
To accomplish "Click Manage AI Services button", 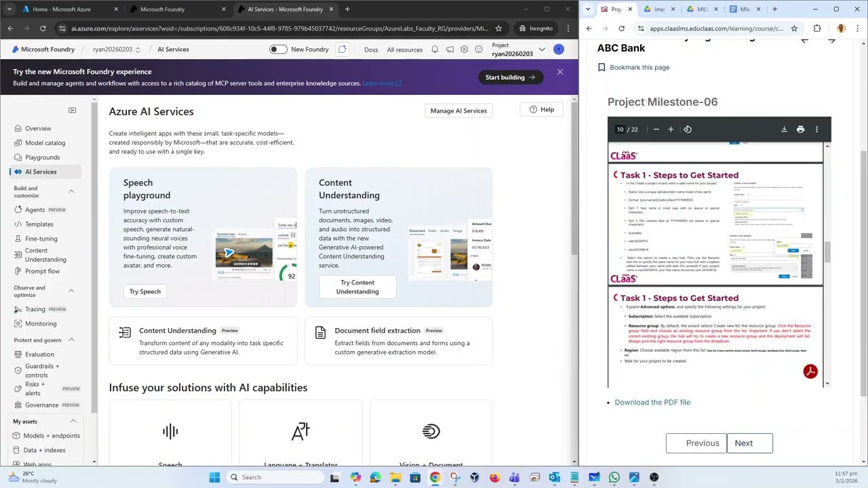I will (x=458, y=110).
